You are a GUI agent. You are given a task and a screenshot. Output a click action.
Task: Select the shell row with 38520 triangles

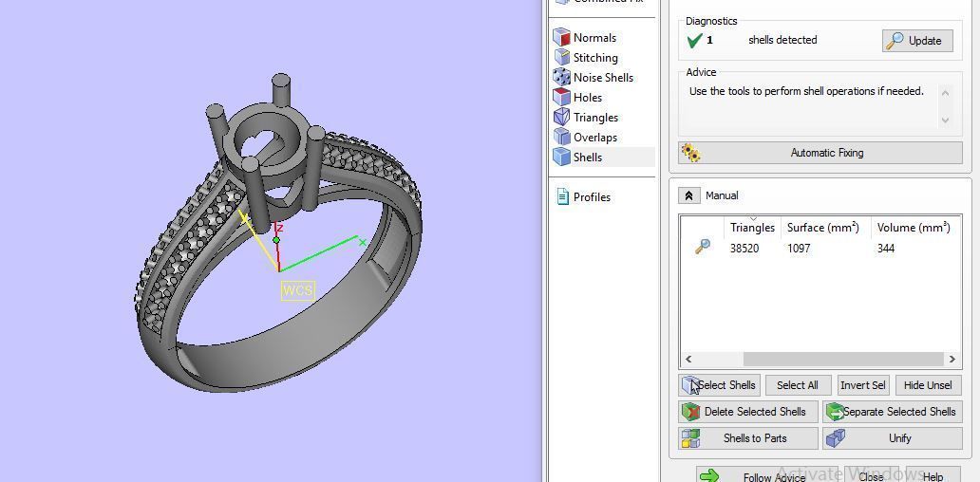point(820,248)
